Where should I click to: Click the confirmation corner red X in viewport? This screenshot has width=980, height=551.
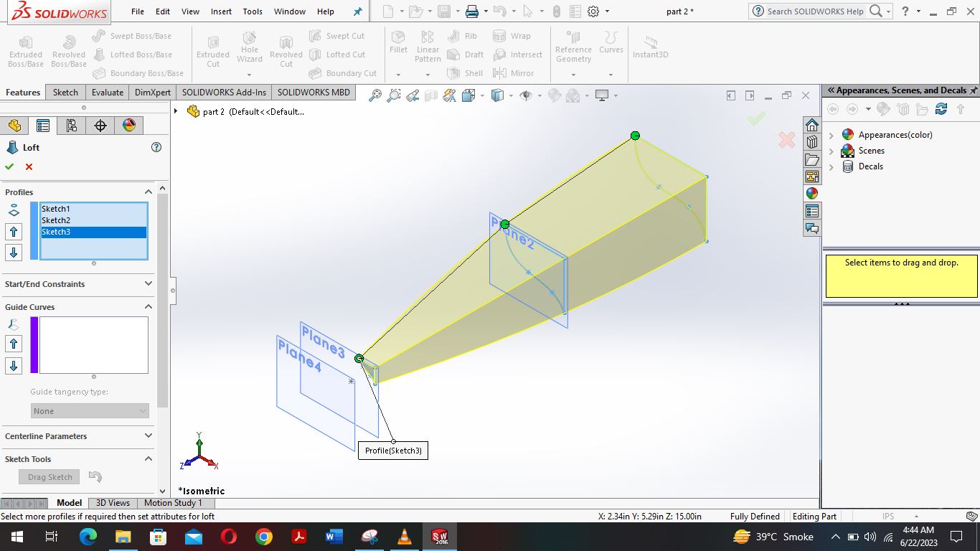click(x=787, y=140)
